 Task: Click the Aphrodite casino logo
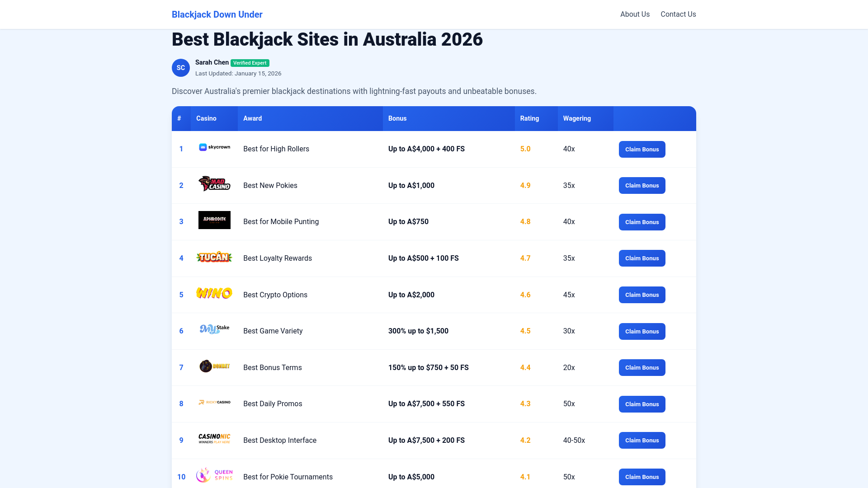[214, 220]
